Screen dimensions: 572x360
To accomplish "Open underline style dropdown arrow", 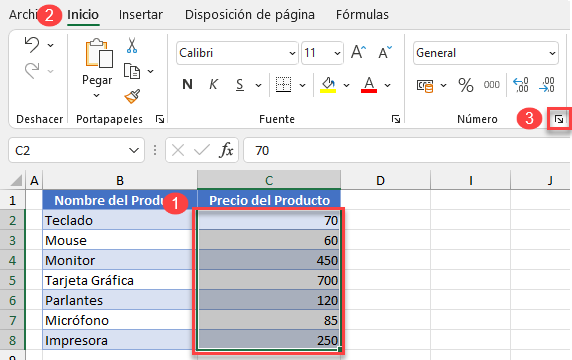I will (x=258, y=85).
